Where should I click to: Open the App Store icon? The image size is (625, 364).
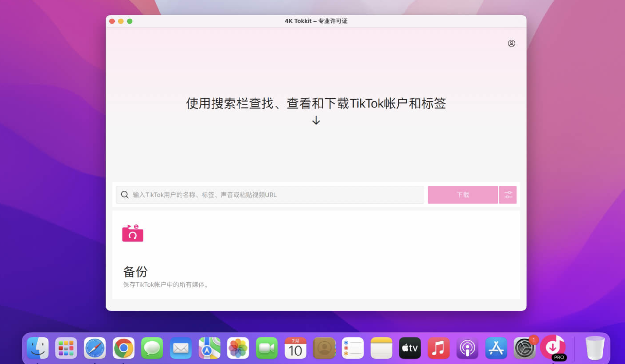click(496, 348)
